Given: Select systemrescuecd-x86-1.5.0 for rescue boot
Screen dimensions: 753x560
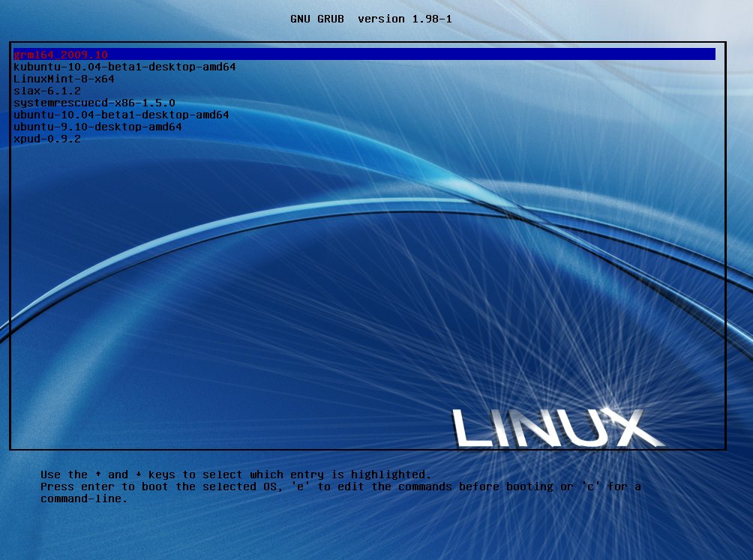Looking at the screenshot, I should coord(95,103).
